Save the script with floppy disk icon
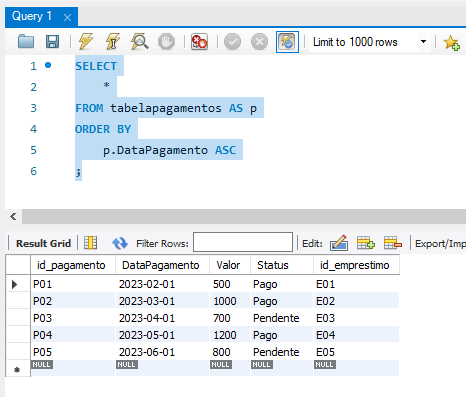Image resolution: width=466 pixels, height=397 pixels. click(x=52, y=42)
